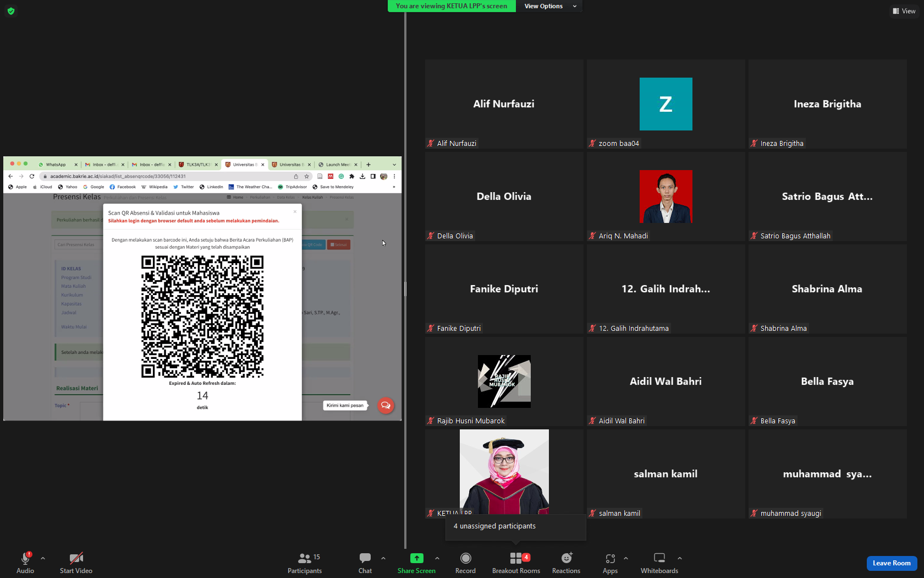Close the WhatsApp browser tab
The width and height of the screenshot is (924, 578).
click(76, 165)
